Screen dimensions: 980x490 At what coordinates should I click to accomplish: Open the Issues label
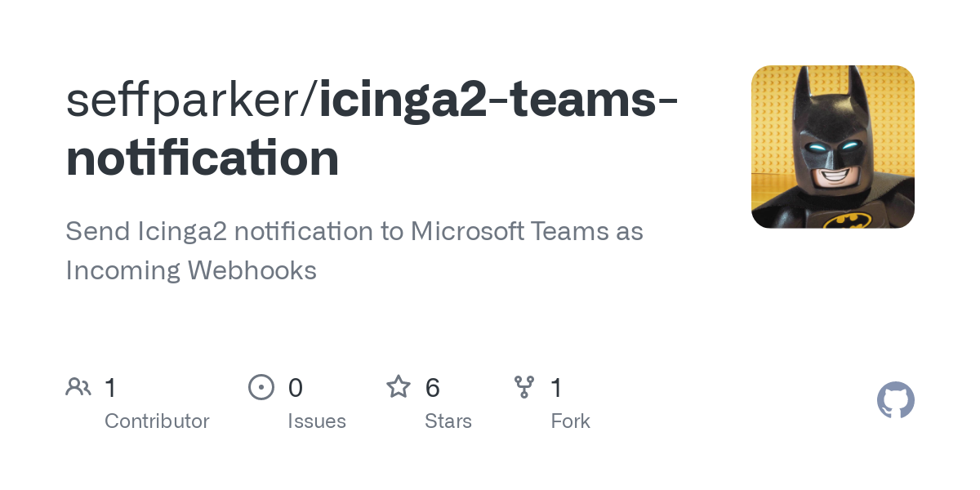317,421
